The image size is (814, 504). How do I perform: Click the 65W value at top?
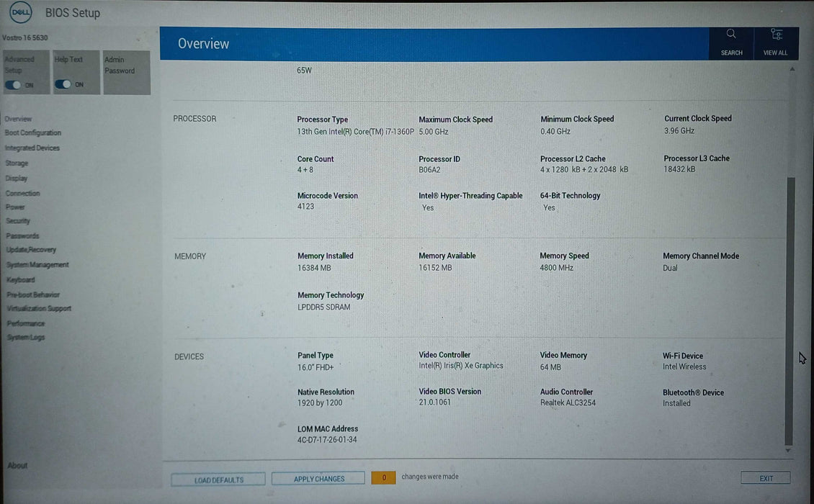(304, 71)
